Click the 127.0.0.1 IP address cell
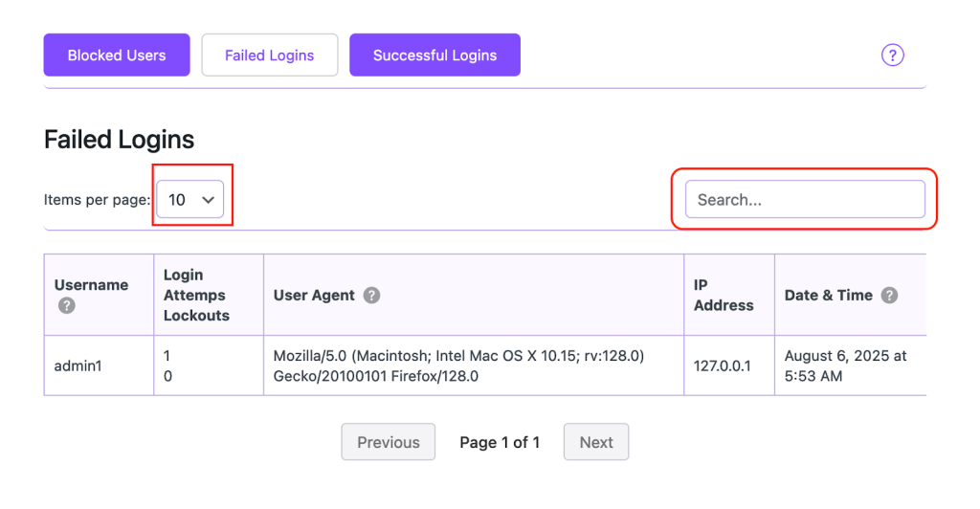Screen dimensions: 980x509 click(724, 365)
